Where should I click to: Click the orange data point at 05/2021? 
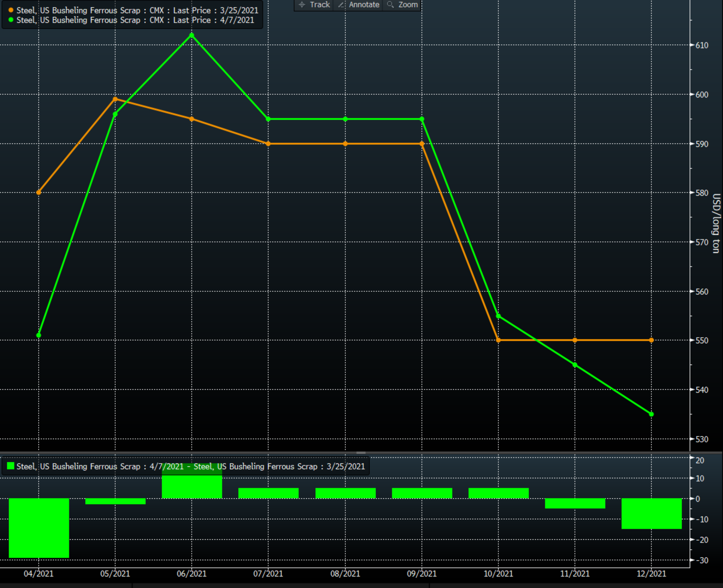115,99
